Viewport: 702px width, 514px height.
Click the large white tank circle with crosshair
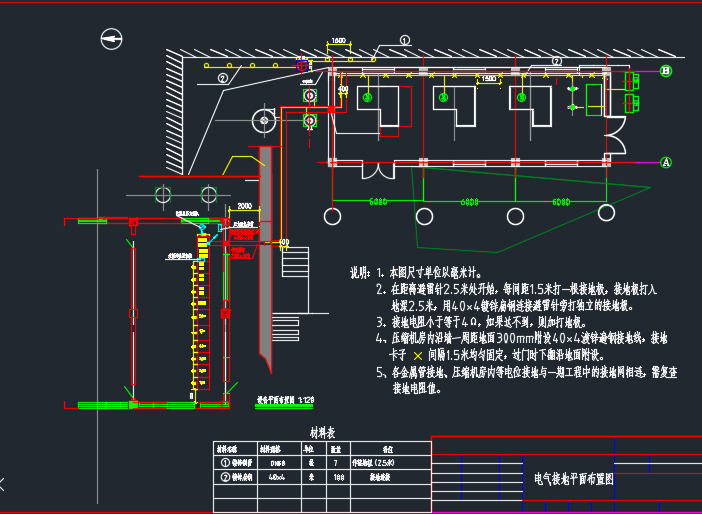[264, 120]
